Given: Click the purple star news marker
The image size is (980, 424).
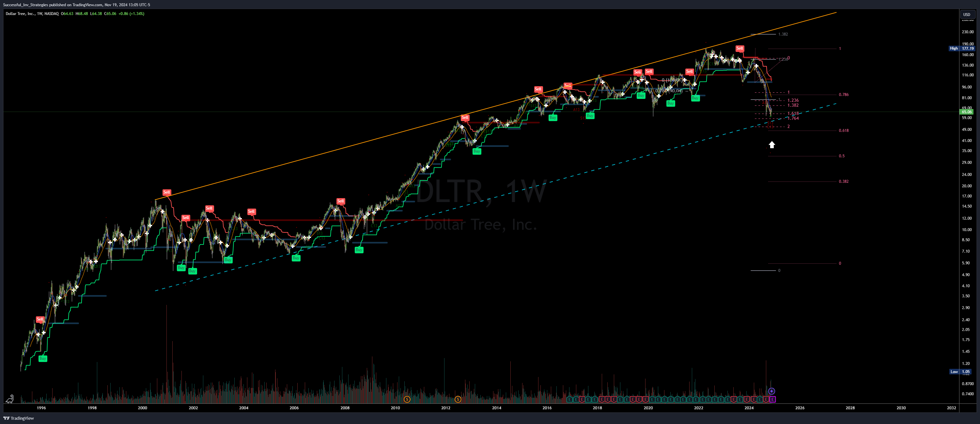Looking at the screenshot, I should pos(771,391).
